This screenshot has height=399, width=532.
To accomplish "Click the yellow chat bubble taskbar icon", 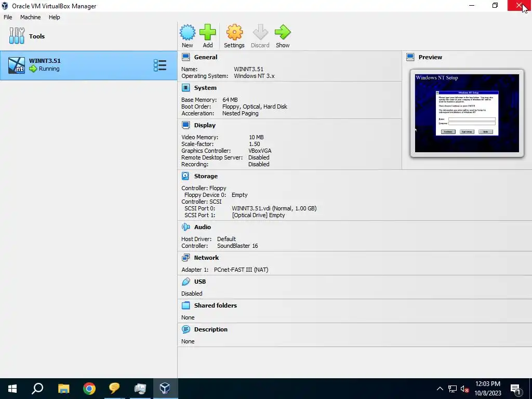I will pyautogui.click(x=114, y=389).
